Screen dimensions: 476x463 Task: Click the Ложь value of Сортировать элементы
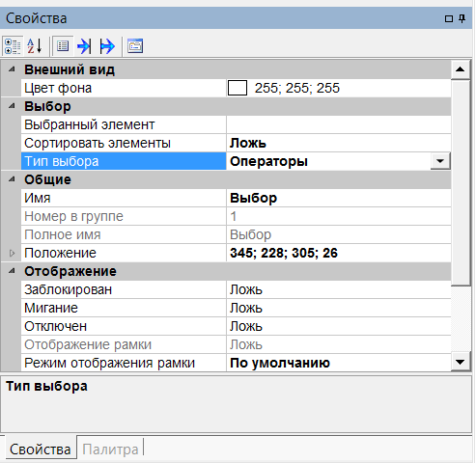[248, 143]
